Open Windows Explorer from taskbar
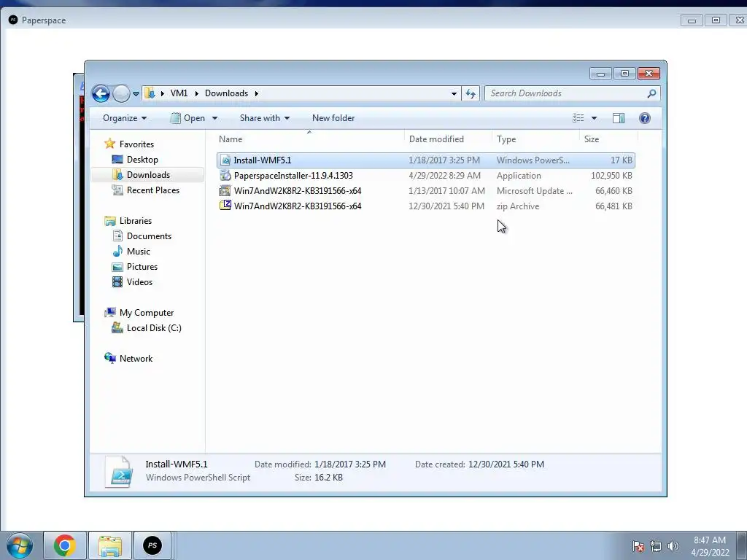 pyautogui.click(x=110, y=545)
